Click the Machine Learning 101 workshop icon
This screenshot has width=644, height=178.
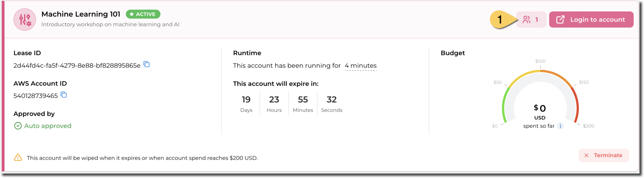pyautogui.click(x=25, y=20)
